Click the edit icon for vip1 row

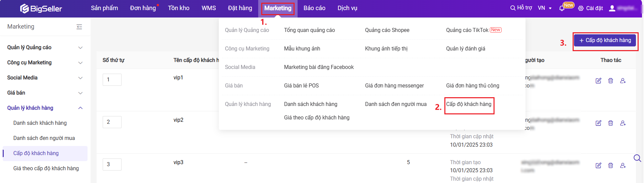pos(598,81)
